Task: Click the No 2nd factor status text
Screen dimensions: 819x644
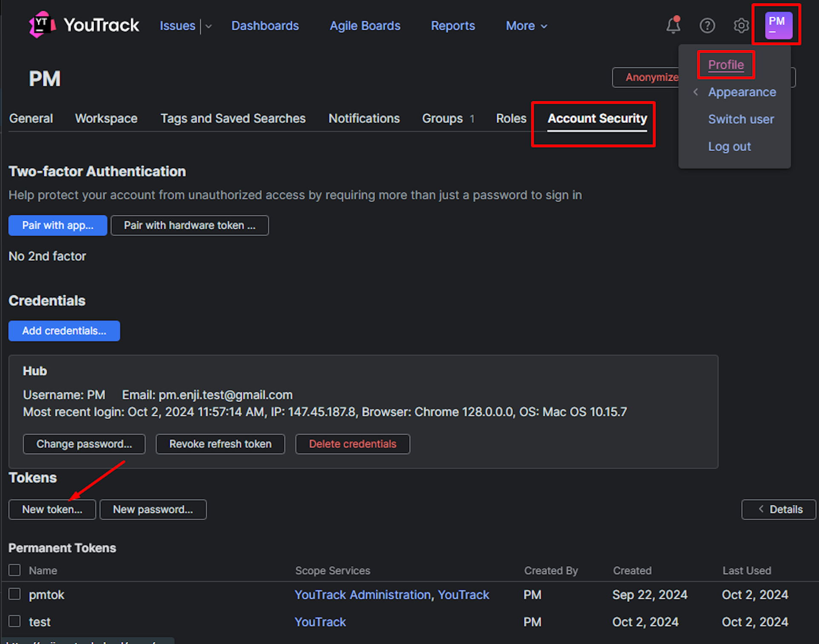Action: (x=47, y=256)
